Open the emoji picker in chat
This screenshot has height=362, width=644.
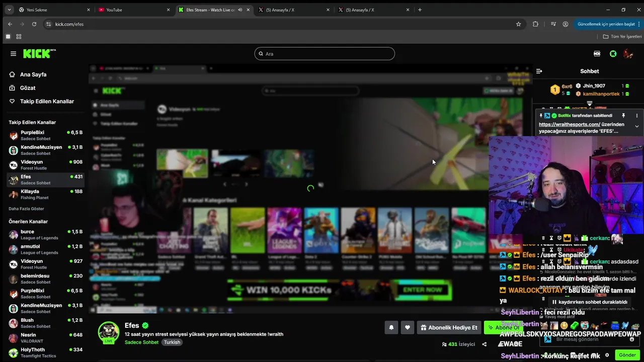coord(632,339)
